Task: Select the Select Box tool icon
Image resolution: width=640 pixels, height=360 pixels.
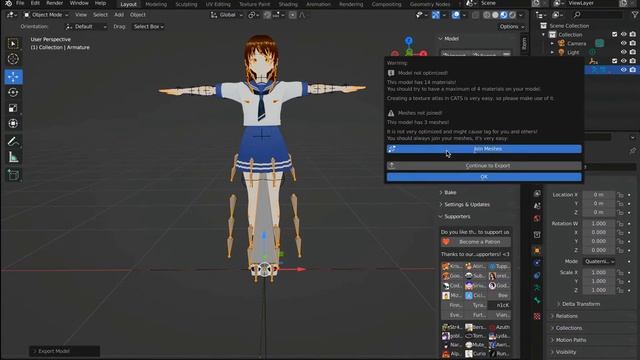Action: pyautogui.click(x=13, y=43)
